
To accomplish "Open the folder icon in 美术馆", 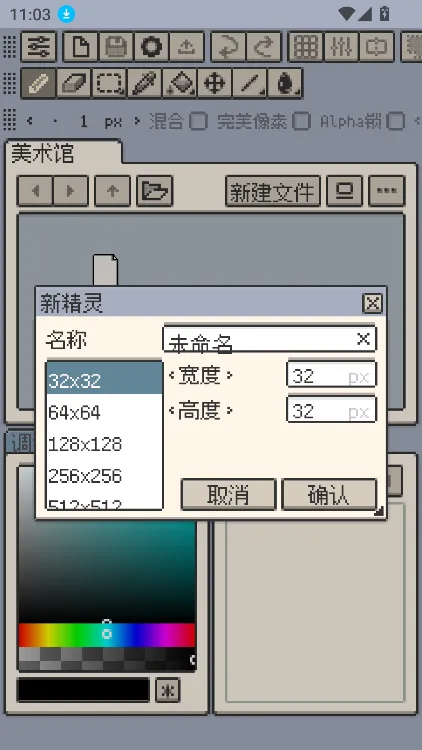I will tap(155, 191).
